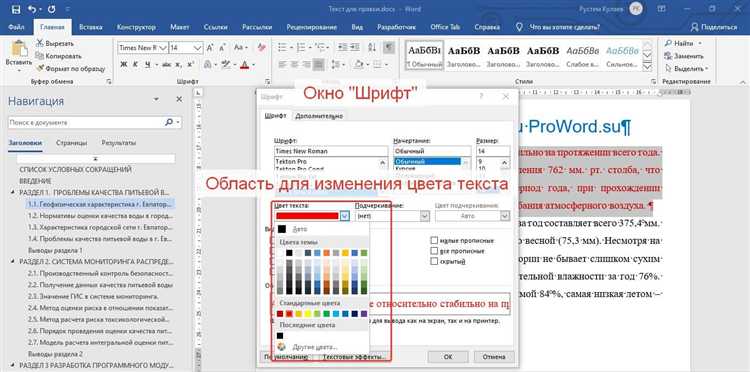Apply superscript formatting
This screenshot has height=372, width=750.
(190, 65)
